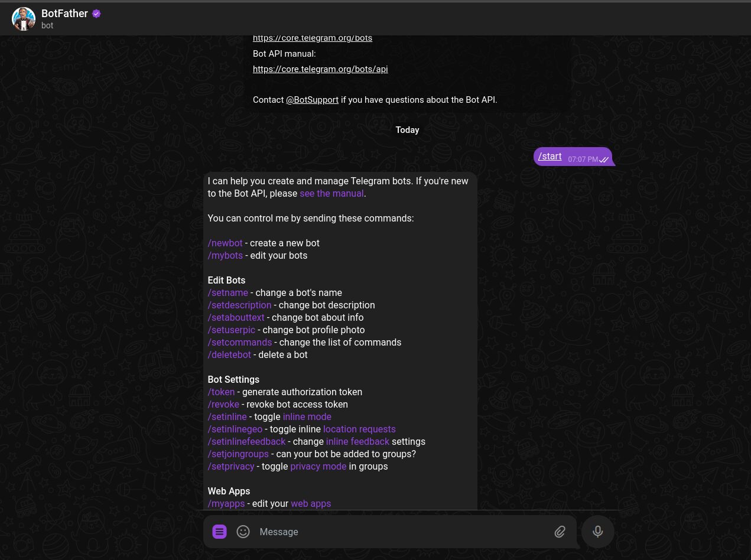Click the double-check read receipt icon
Viewport: 751px width, 560px height.
click(x=604, y=159)
